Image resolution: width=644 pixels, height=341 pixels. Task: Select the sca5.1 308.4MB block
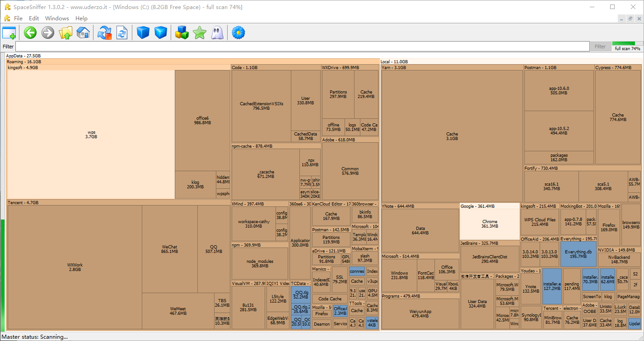(603, 186)
